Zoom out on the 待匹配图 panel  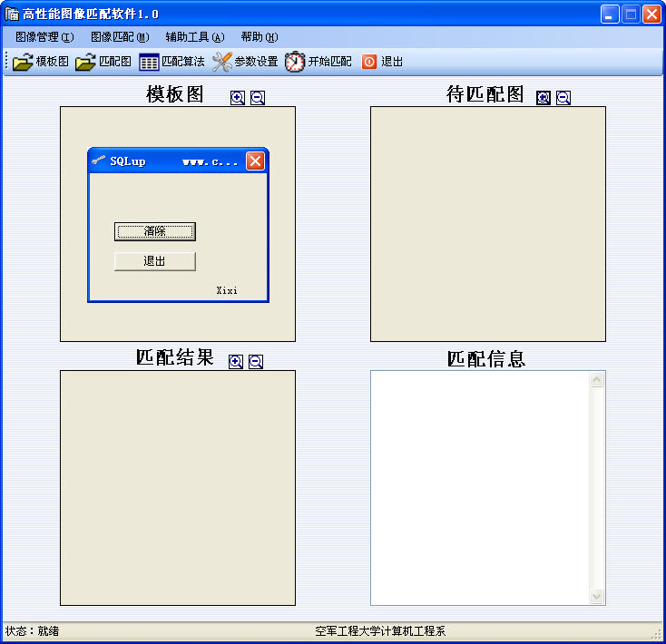coord(563,98)
